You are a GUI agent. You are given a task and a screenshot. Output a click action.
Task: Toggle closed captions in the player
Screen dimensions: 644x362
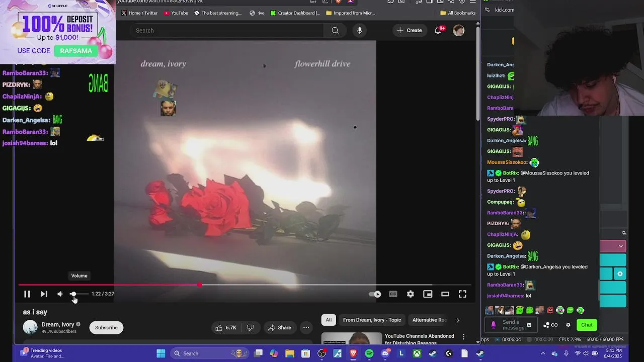pyautogui.click(x=393, y=294)
